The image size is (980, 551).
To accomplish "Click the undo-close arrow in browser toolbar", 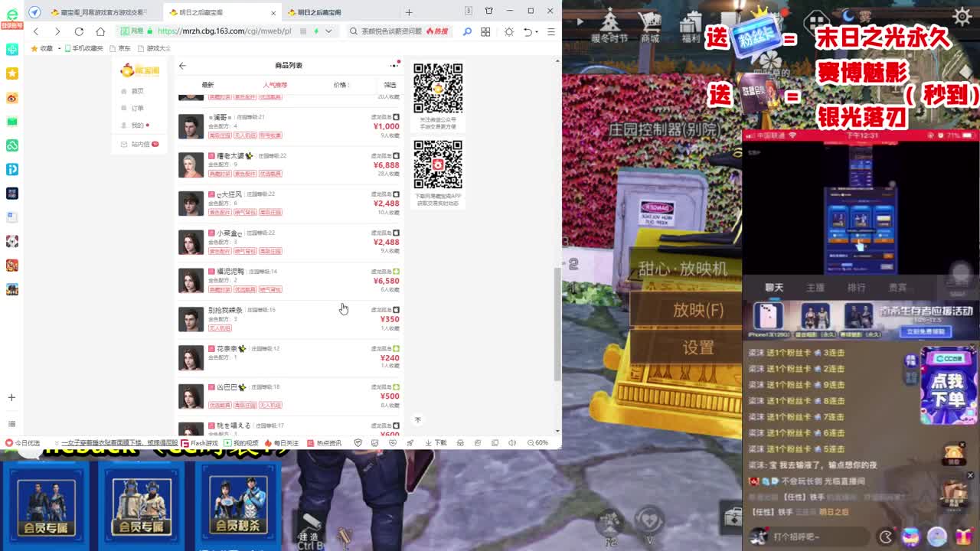I will [528, 31].
